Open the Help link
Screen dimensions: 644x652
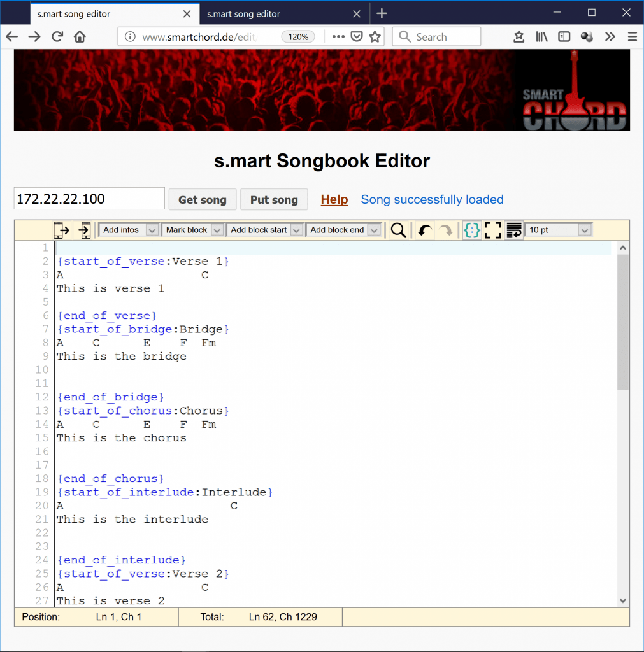(x=334, y=199)
